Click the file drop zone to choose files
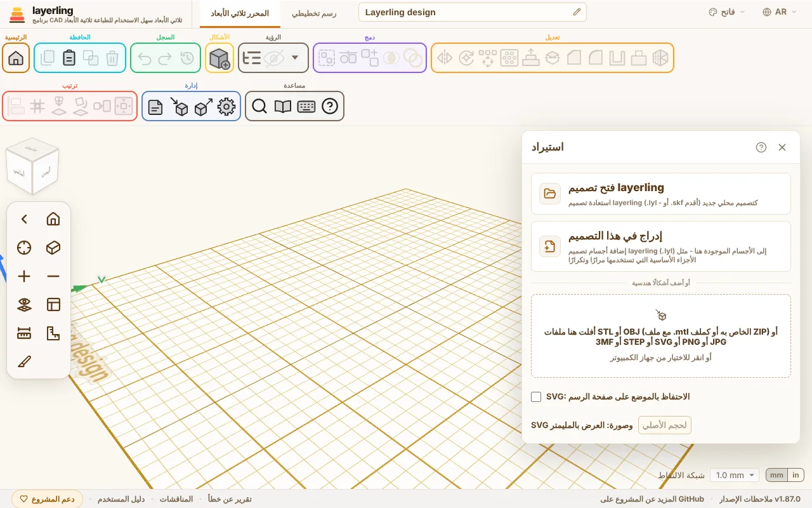This screenshot has height=508, width=812. pyautogui.click(x=661, y=336)
